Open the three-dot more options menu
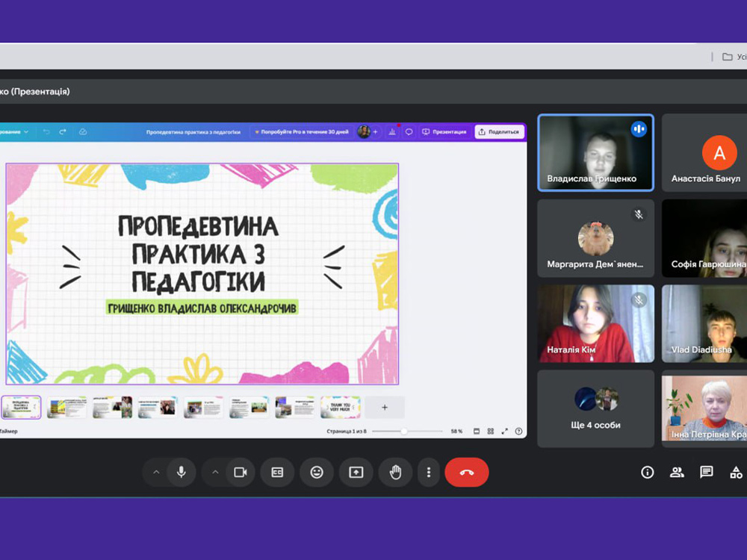Screen dimensions: 747x560 (x=429, y=473)
